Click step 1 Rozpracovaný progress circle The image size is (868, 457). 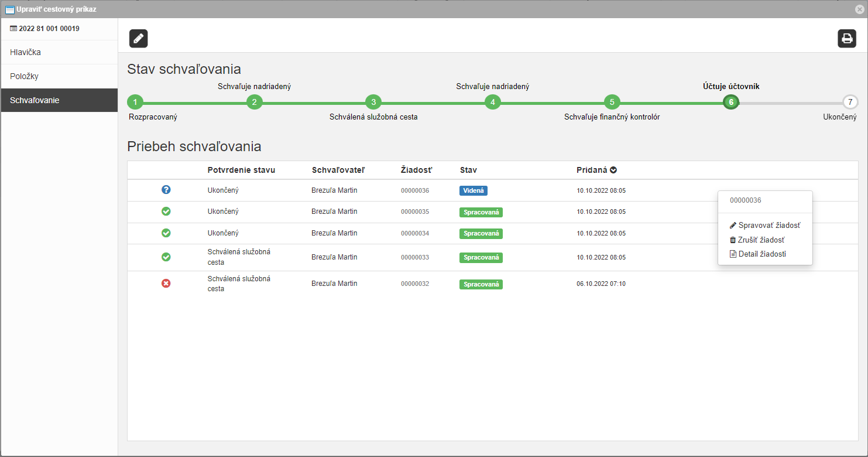point(135,102)
